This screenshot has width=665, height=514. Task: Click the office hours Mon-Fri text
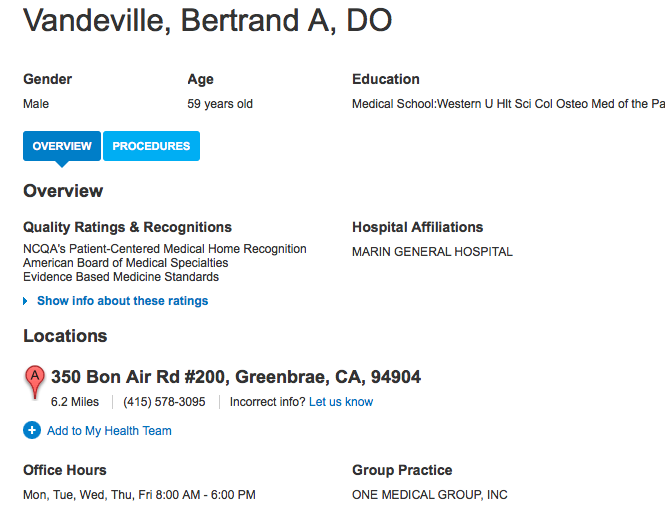coord(139,494)
